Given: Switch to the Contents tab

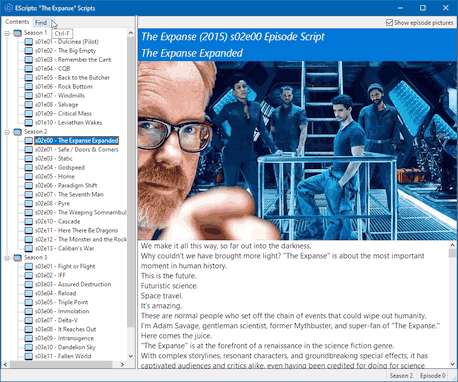Looking at the screenshot, I should coord(17,22).
